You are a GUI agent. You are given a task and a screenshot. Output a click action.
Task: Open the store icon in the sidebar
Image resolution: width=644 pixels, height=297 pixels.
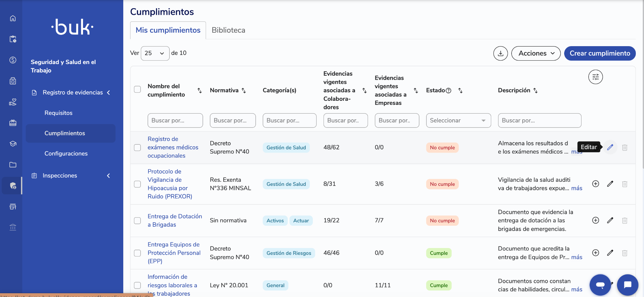[x=13, y=207]
